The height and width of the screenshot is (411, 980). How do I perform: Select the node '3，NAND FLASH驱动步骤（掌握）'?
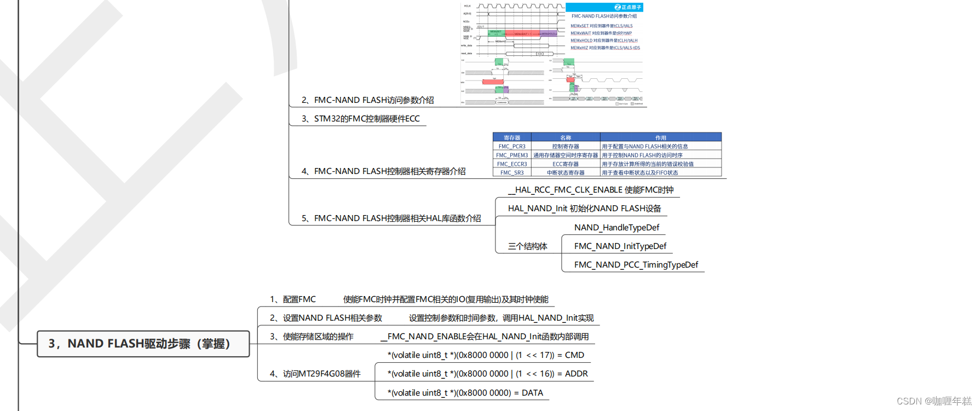(143, 344)
